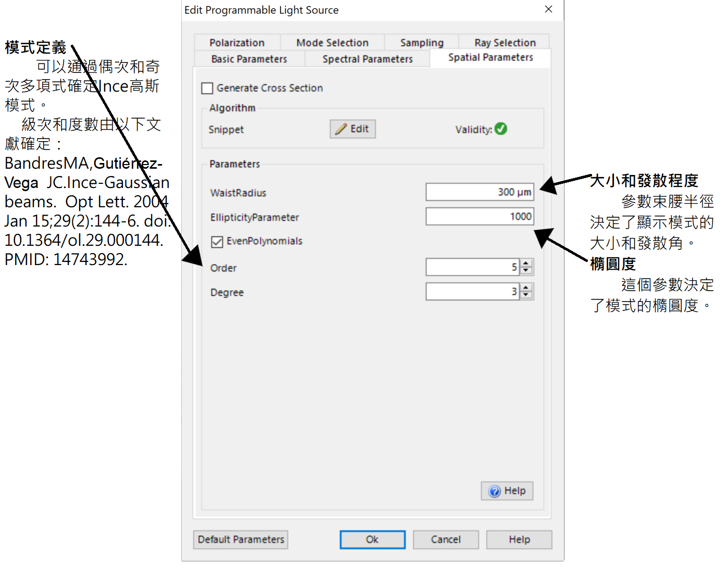Screen dimensions: 728x577
Task: Click the bottom Help button
Action: [519, 540]
